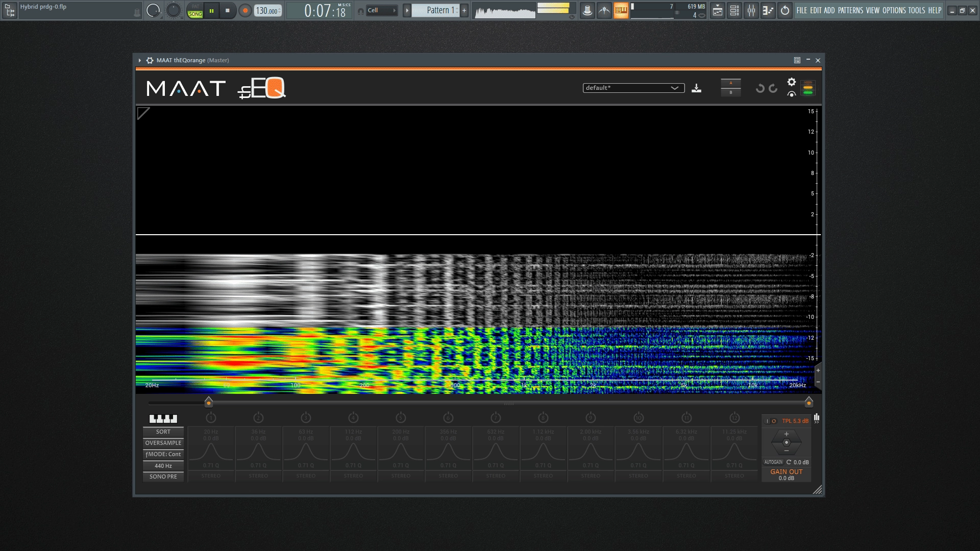This screenshot has height=551, width=980.
Task: Save preset with download arrow icon
Action: click(696, 88)
